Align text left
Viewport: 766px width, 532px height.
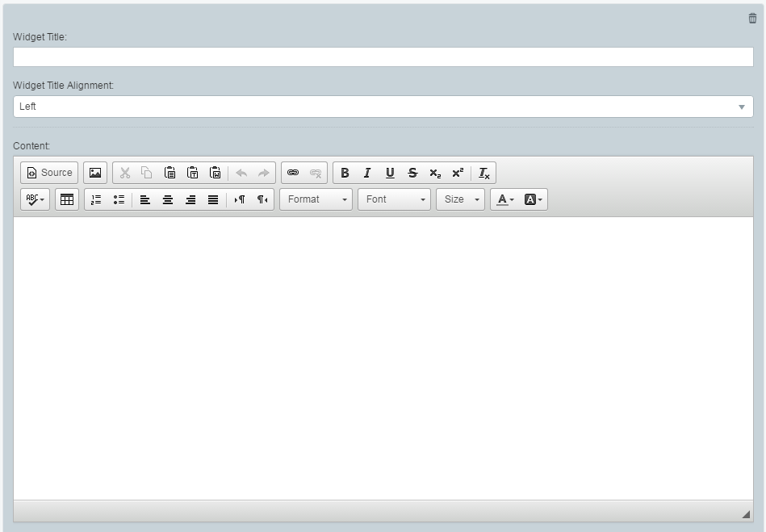145,199
